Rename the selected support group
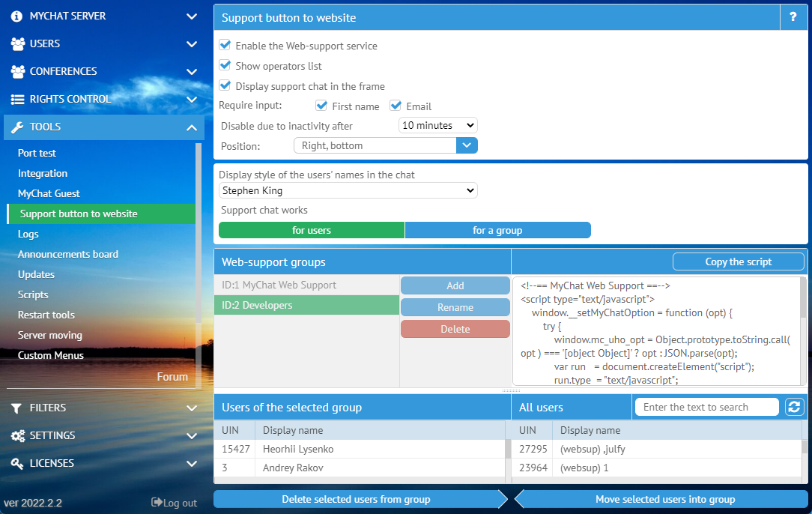 (455, 307)
